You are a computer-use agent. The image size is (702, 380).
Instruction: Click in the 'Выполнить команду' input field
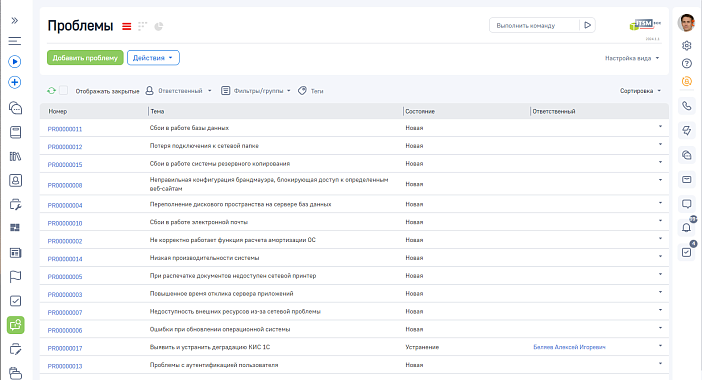pyautogui.click(x=534, y=26)
